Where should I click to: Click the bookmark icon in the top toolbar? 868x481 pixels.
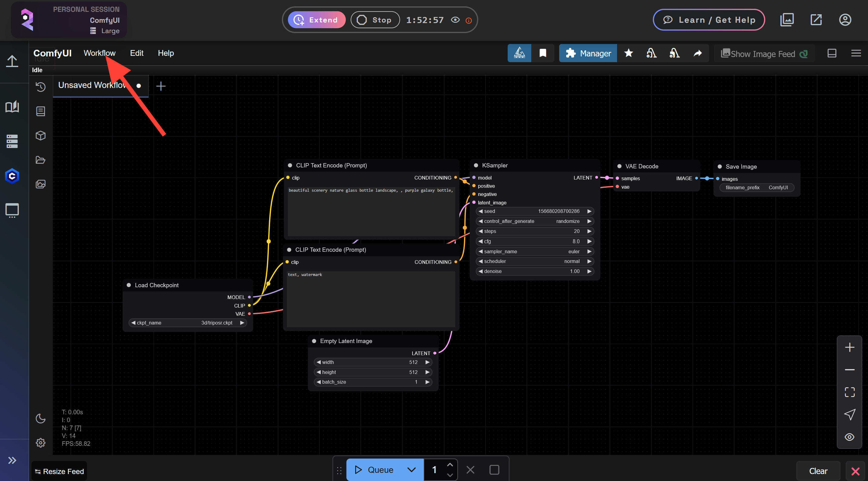click(x=543, y=53)
